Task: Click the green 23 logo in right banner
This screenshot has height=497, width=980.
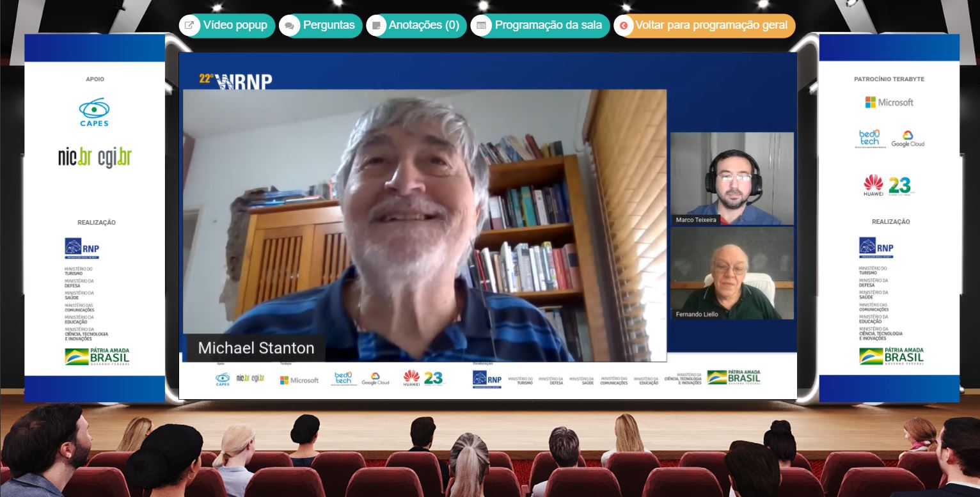Action: click(x=901, y=185)
